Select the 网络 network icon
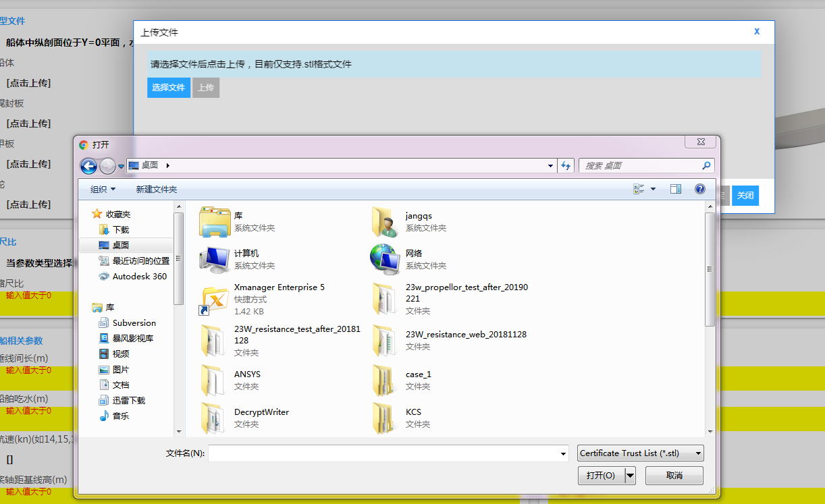 pyautogui.click(x=386, y=259)
